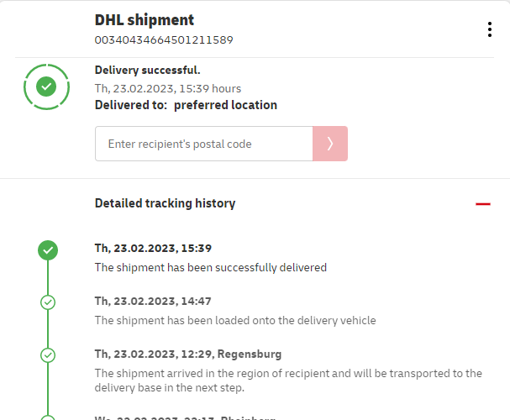The image size is (510, 420).
Task: Click the checkmark marker for the 14:47 event
Action: (48, 302)
